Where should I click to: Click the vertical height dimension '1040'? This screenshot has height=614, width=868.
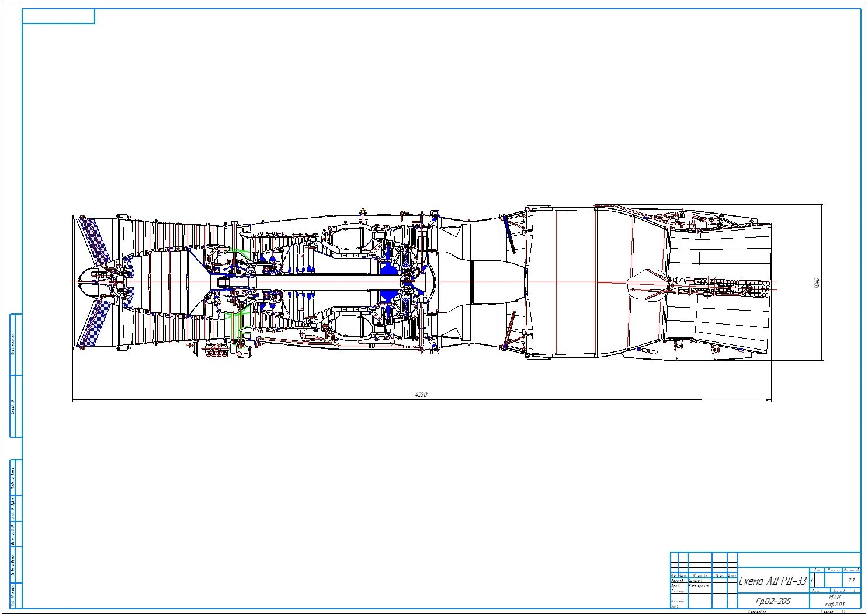[x=817, y=283]
